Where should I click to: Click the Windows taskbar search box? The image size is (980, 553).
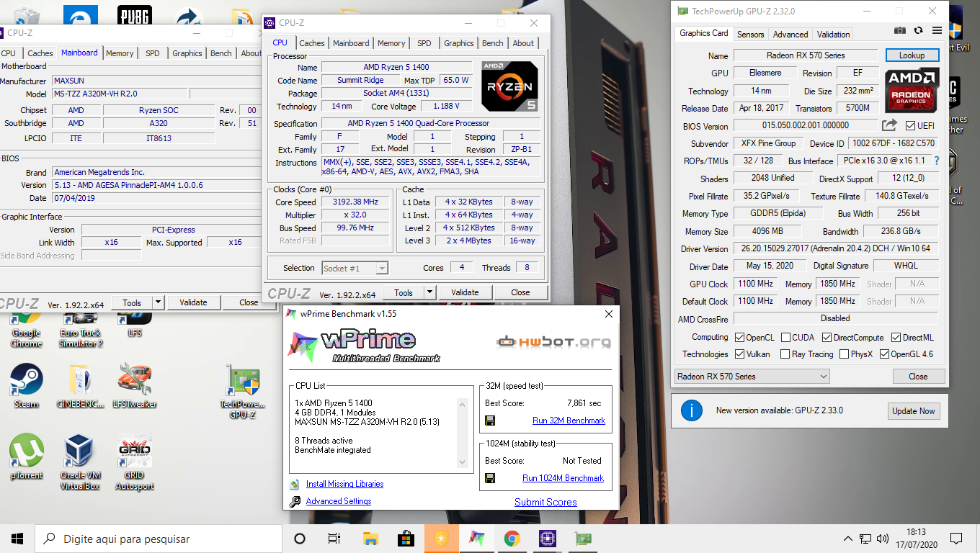tap(159, 539)
